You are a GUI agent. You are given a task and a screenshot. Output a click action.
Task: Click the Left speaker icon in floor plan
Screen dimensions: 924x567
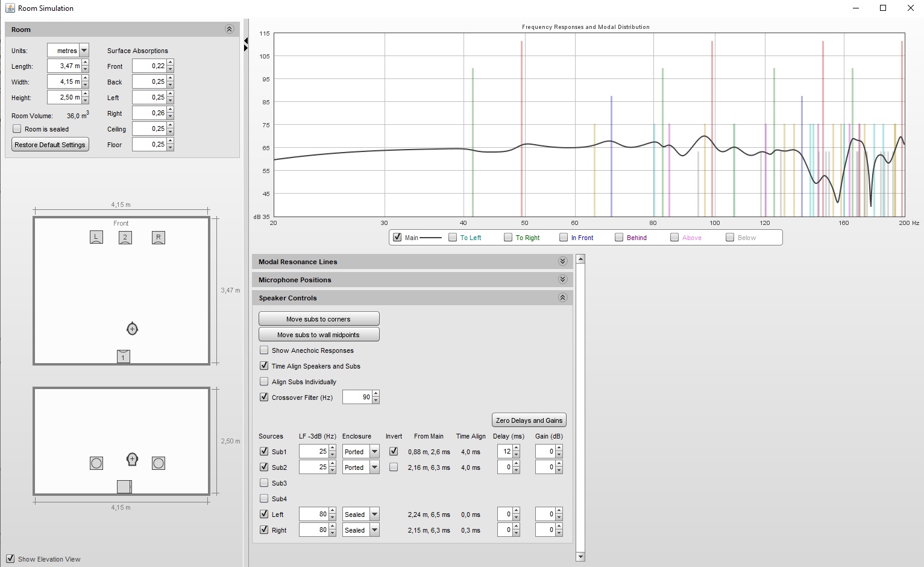[x=96, y=237]
